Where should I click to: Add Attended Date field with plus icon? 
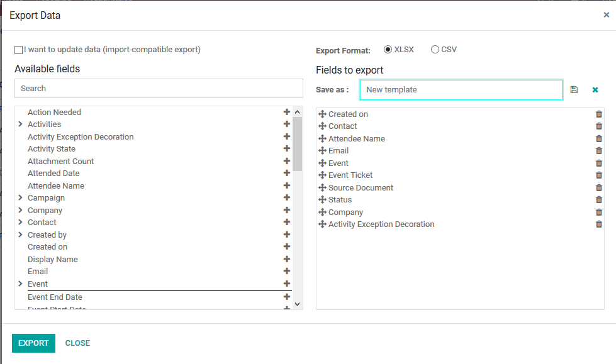click(x=287, y=173)
